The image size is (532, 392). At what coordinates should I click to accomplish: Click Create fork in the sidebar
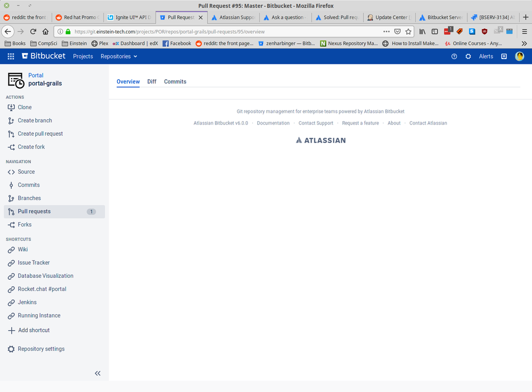[x=54, y=147]
